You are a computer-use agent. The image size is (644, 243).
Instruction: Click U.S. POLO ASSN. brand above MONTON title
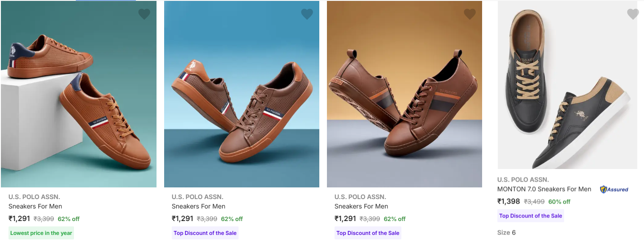tap(523, 180)
